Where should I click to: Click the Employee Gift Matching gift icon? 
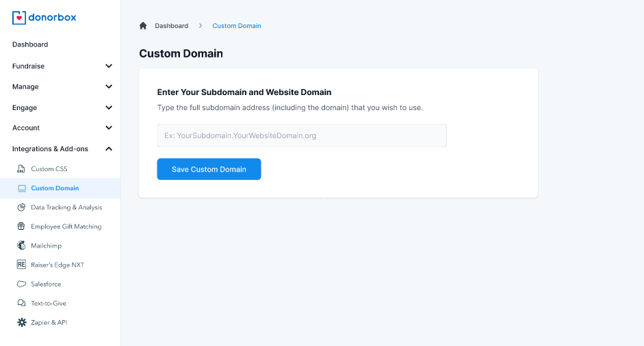(x=21, y=226)
